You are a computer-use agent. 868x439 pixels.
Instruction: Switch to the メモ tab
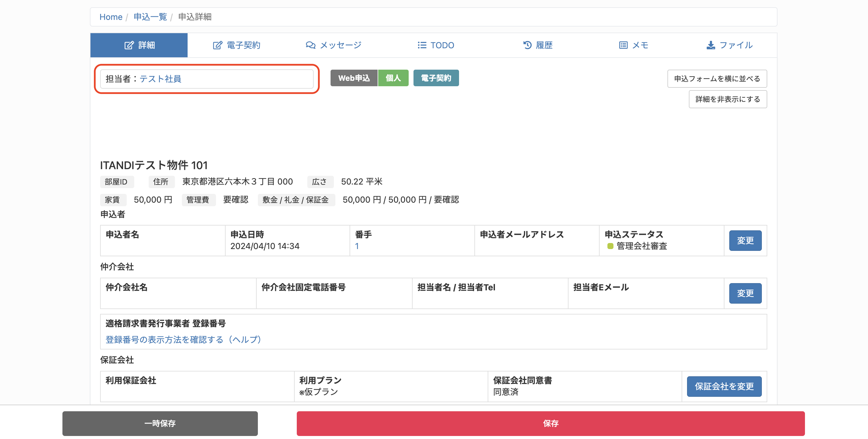click(x=634, y=45)
